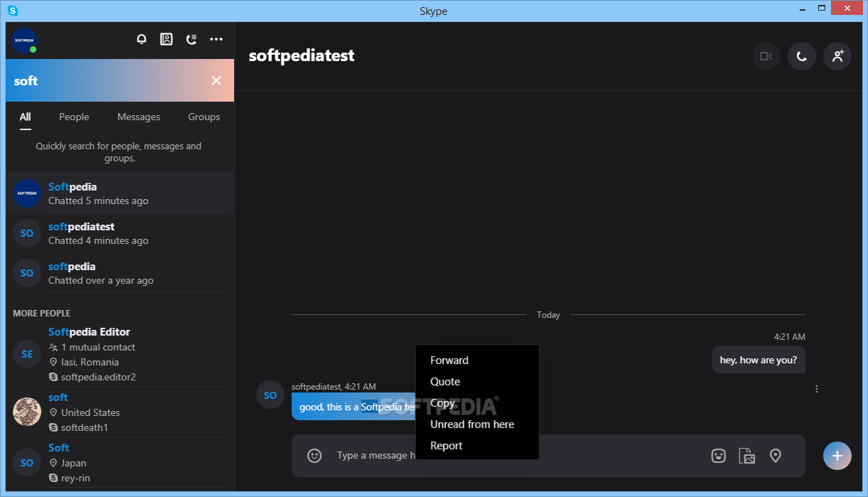Viewport: 868px width, 497px height.
Task: Click the share location pin icon
Action: (x=776, y=456)
